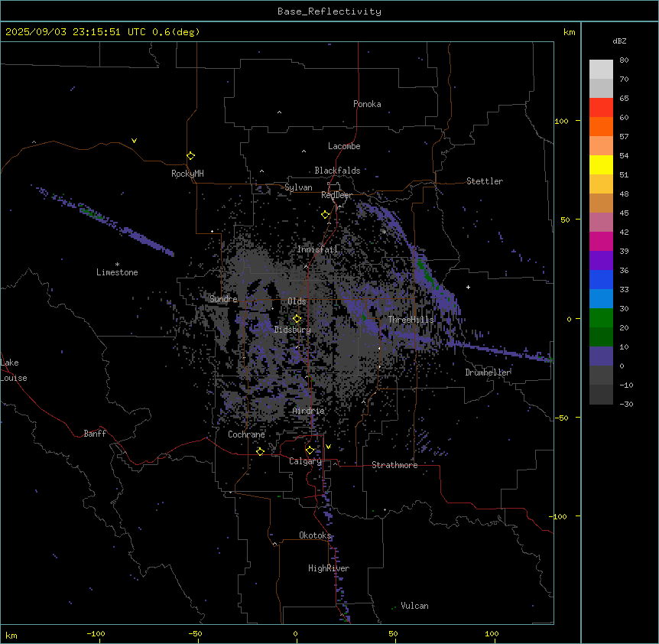Click the Olds city label
This screenshot has width=659, height=644.
coord(297,301)
